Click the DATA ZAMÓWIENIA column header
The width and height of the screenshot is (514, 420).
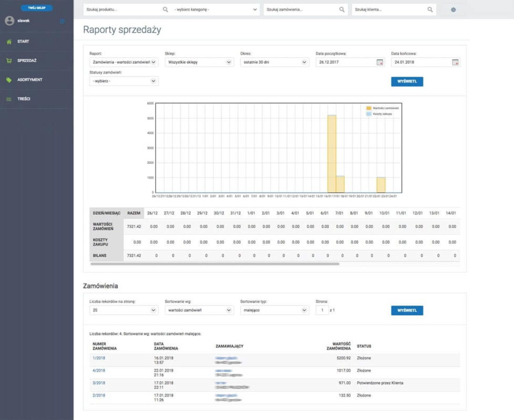click(x=166, y=346)
